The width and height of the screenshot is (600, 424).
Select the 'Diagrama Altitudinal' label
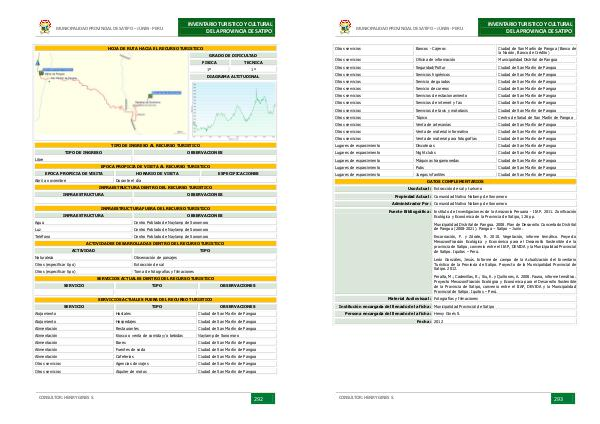point(233,77)
